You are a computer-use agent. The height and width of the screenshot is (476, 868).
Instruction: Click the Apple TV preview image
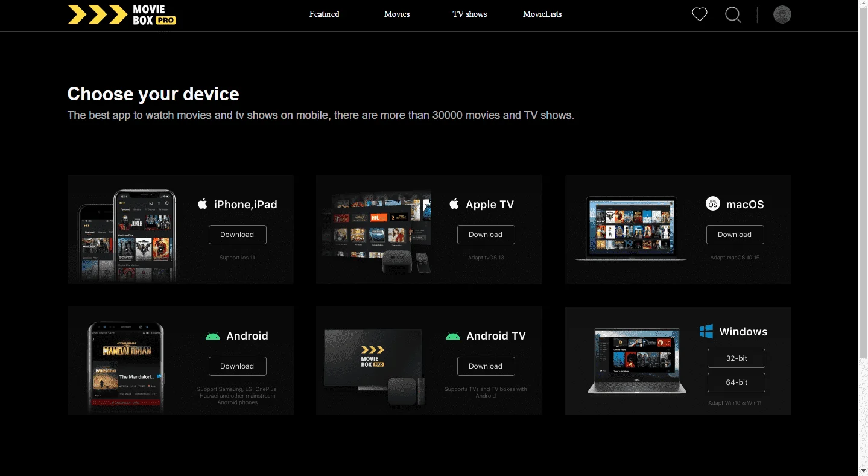377,233
